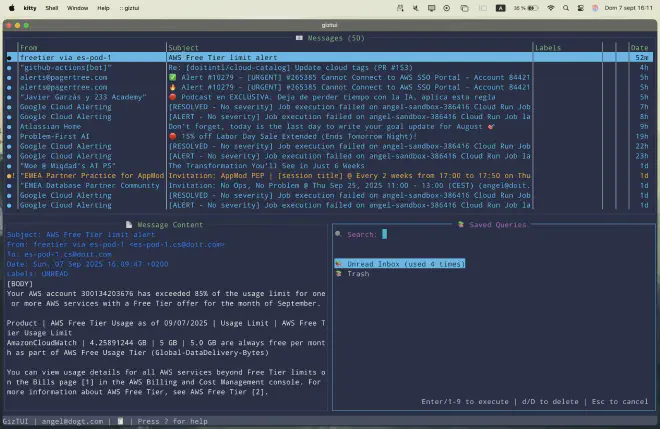This screenshot has height=429, width=660.
Task: Click the GizTUI label in status bar
Action: pos(16,421)
